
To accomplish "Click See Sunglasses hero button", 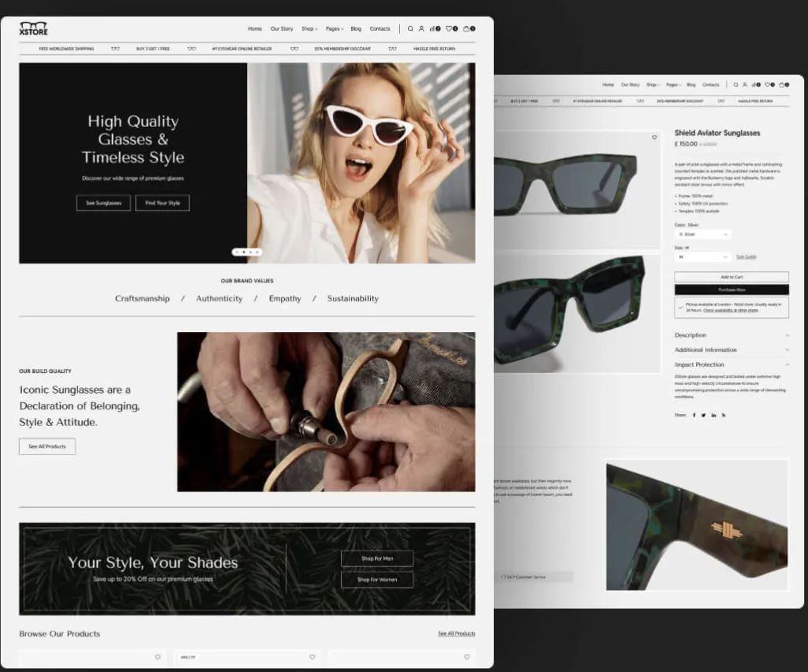I will pos(103,203).
